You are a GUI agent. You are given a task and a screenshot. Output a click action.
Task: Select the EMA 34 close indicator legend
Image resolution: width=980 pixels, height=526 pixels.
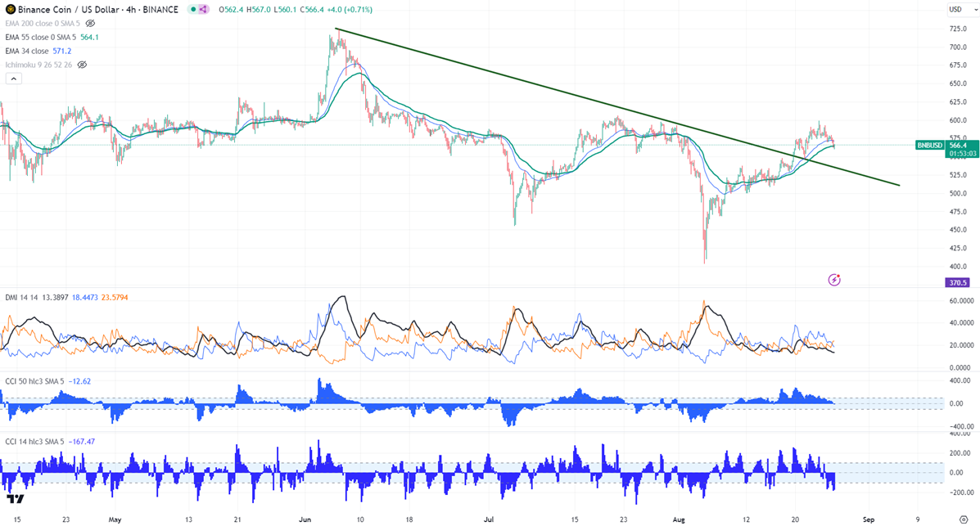(27, 51)
